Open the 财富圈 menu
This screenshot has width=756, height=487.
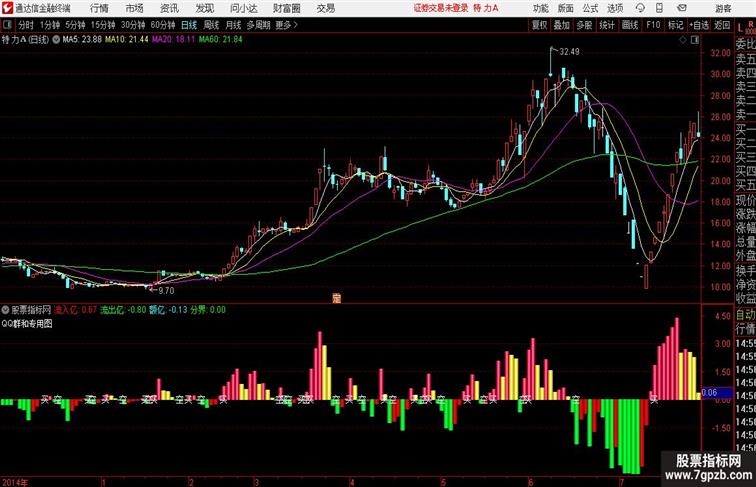coord(286,8)
